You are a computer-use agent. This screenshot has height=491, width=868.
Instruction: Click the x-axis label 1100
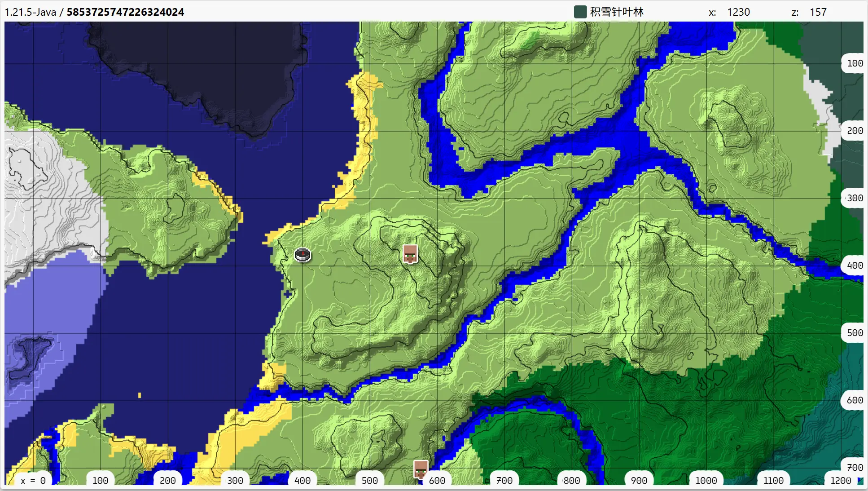[774, 480]
